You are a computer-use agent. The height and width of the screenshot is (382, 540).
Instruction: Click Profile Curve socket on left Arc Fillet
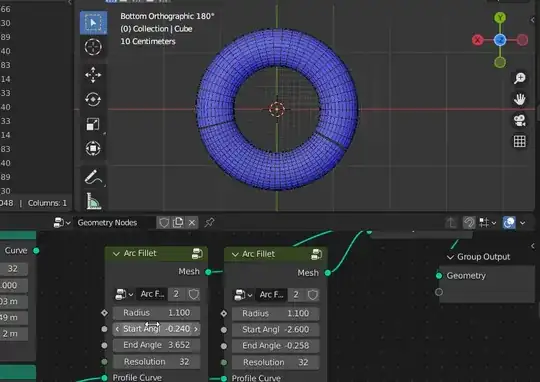(104, 378)
